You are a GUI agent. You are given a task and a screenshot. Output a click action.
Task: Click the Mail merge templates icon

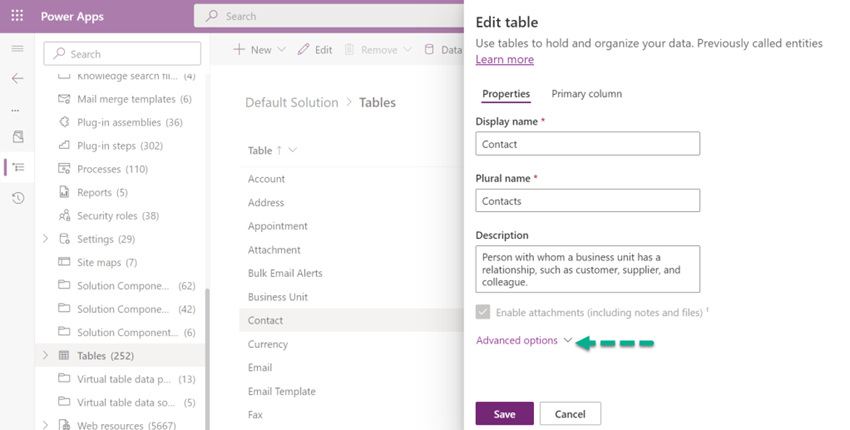64,99
